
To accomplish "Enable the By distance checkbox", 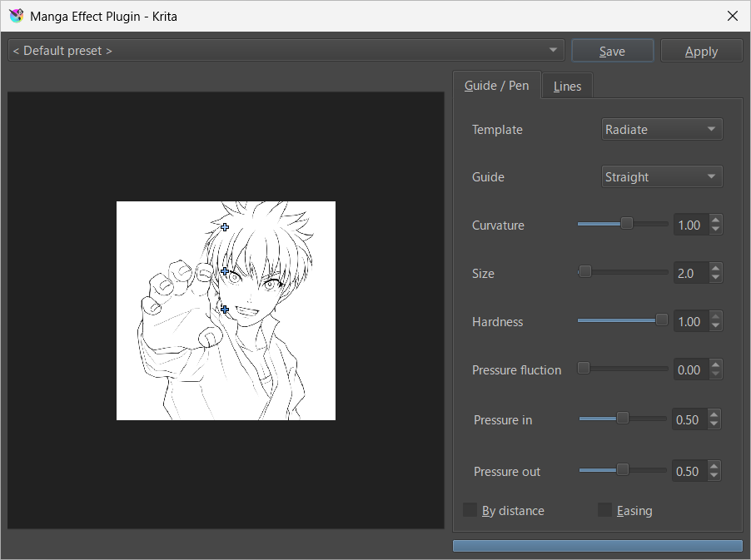I will pos(470,510).
